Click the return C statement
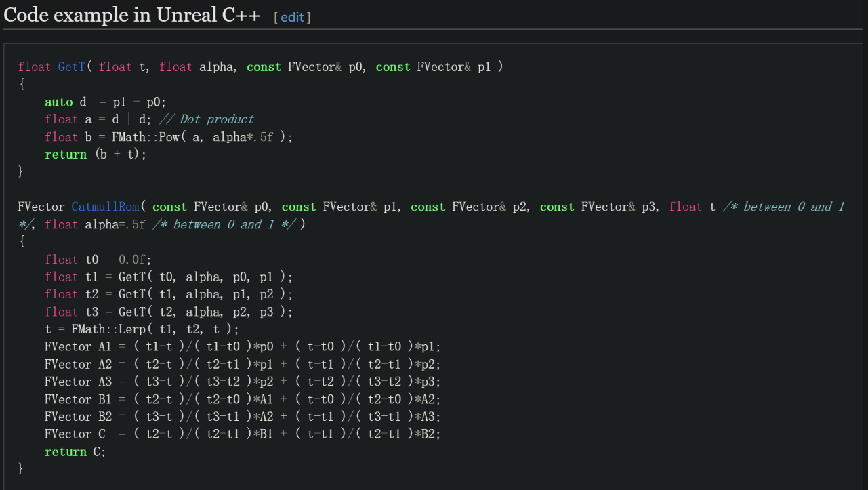The image size is (868, 490). pyautogui.click(x=75, y=451)
